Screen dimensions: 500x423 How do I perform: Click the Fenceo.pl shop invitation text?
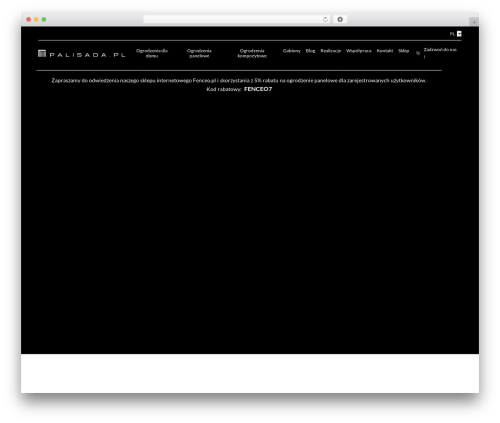pyautogui.click(x=239, y=80)
